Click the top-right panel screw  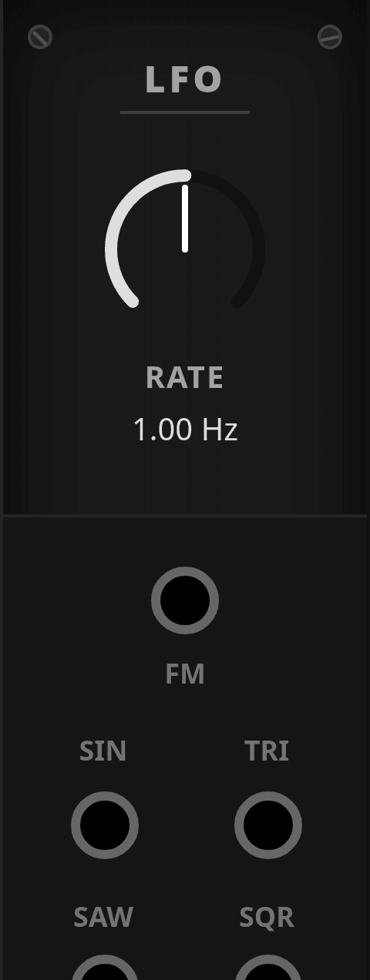tap(330, 37)
